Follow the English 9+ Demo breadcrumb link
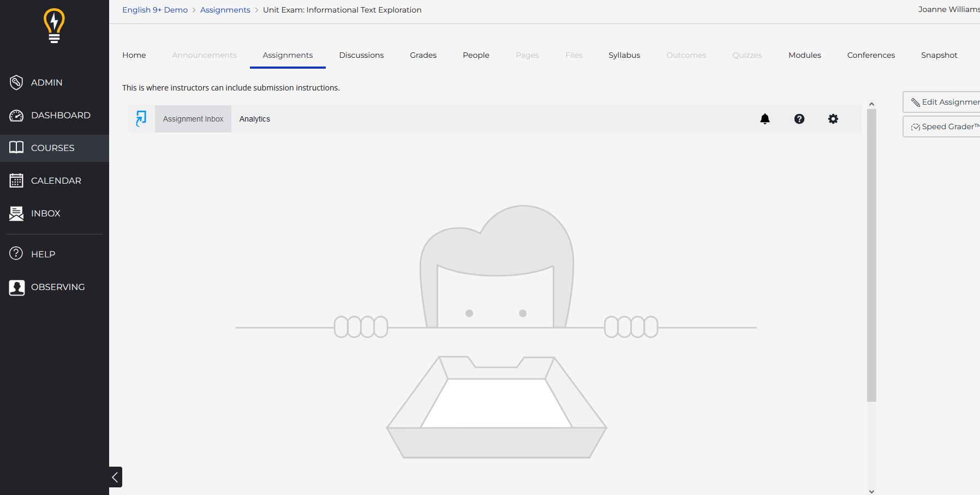The image size is (980, 495). (x=155, y=10)
